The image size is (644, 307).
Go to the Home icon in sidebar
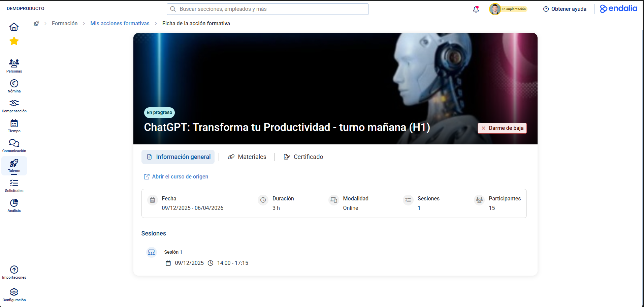pyautogui.click(x=14, y=27)
